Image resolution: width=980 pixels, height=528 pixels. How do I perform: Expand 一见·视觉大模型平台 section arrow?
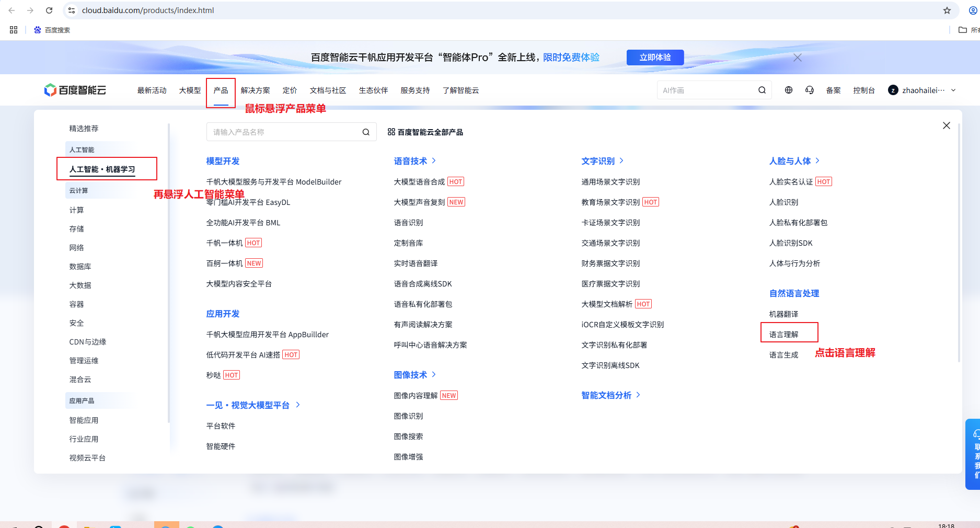pyautogui.click(x=298, y=405)
